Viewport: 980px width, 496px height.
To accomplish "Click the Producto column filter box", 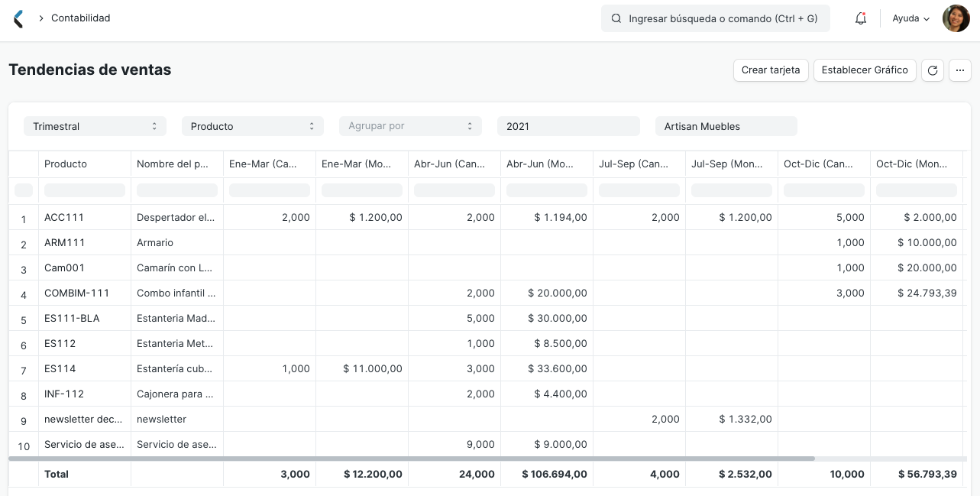I will 84,190.
